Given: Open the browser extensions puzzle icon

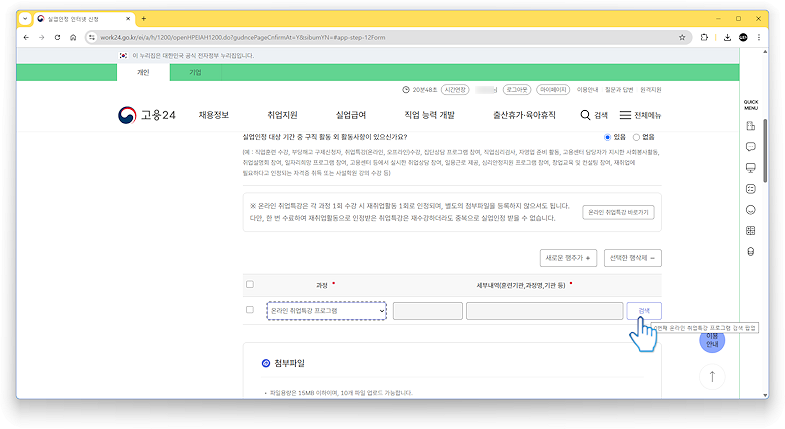Looking at the screenshot, I should click(x=704, y=38).
